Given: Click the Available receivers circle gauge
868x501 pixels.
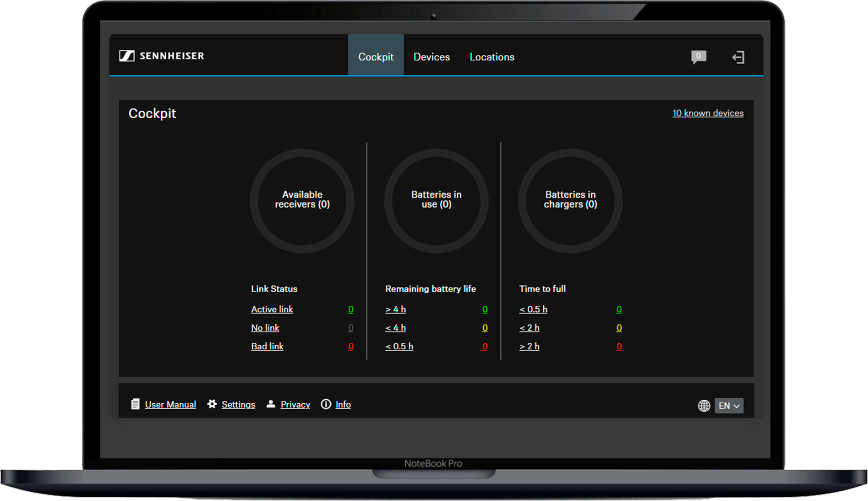Looking at the screenshot, I should point(302,200).
